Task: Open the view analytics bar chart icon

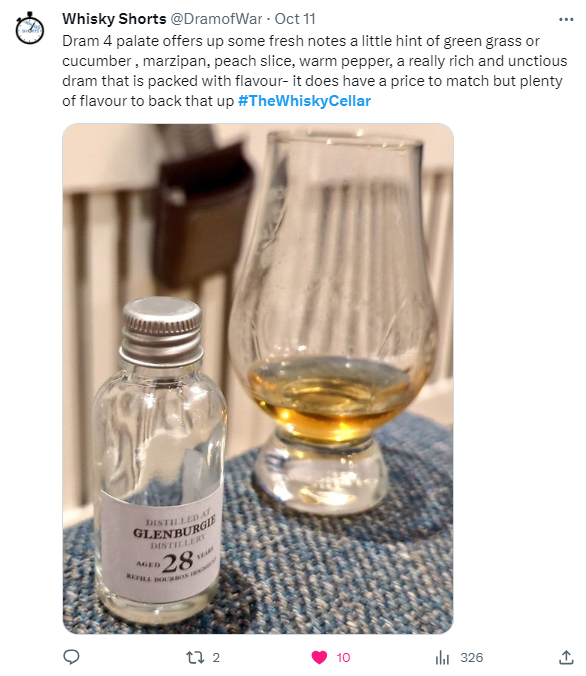Action: (x=442, y=657)
